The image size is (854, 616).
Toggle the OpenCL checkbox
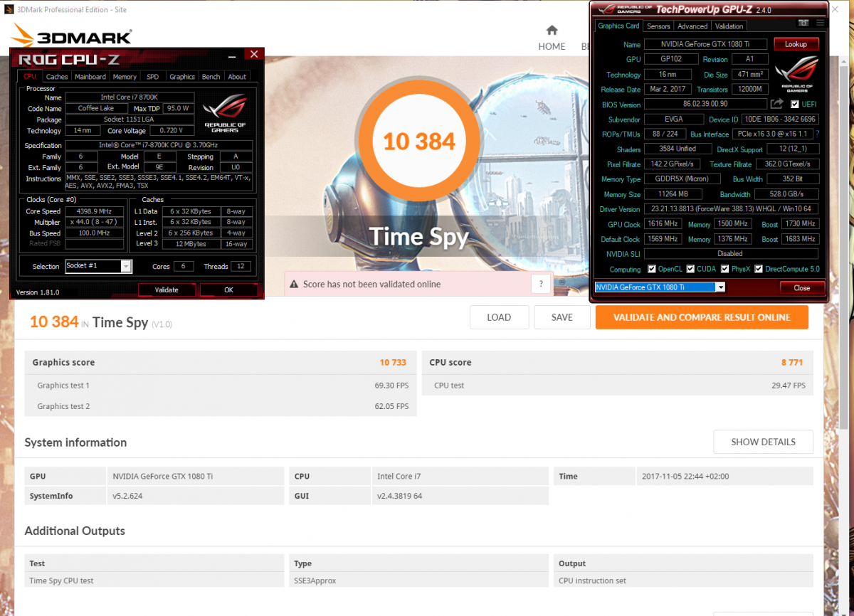(x=652, y=269)
